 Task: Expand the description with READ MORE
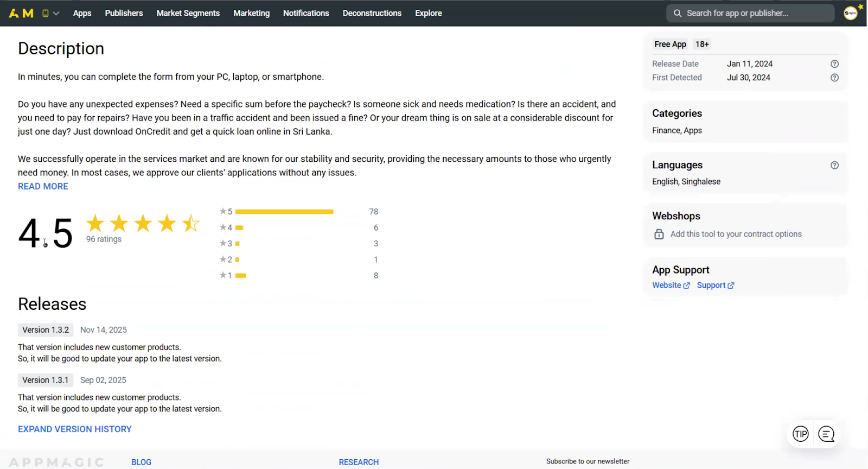43,186
